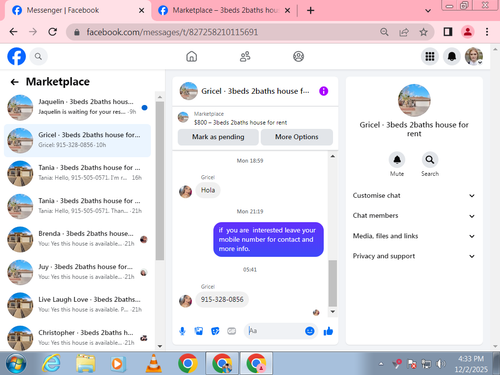Viewport: 500px width, 375px height.
Task: Open the Friends icon in top navigation
Action: click(x=245, y=57)
